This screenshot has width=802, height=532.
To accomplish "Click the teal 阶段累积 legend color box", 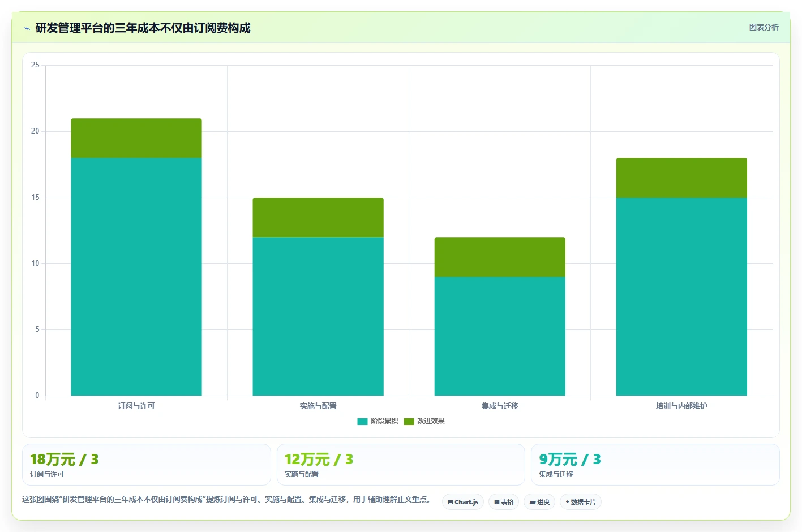I will 362,421.
